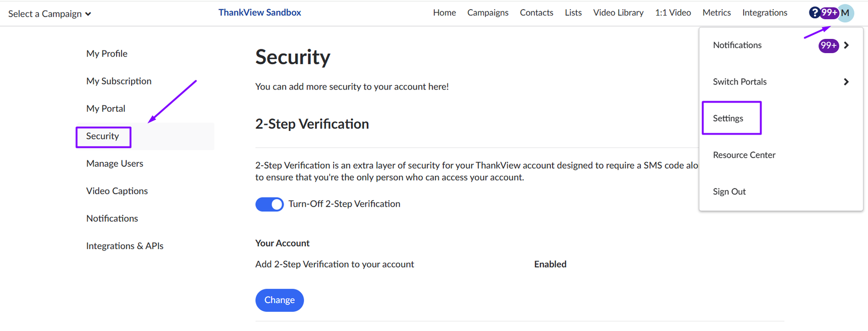This screenshot has height=331, width=868.
Task: Click the help question mark icon
Action: pos(814,13)
